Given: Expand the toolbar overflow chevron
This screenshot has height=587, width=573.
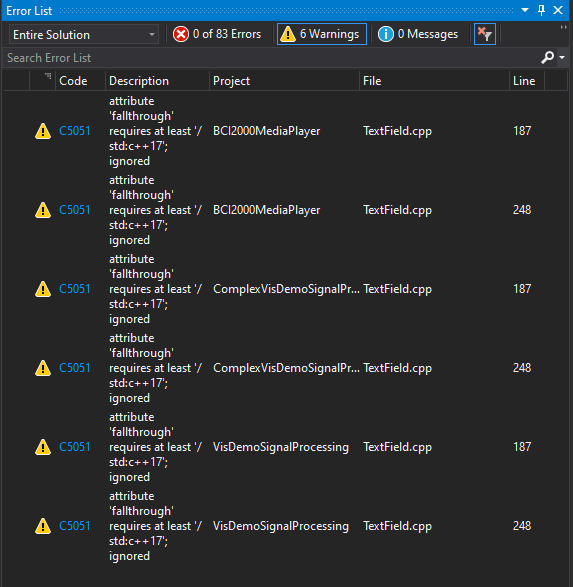Looking at the screenshot, I should 563,28.
